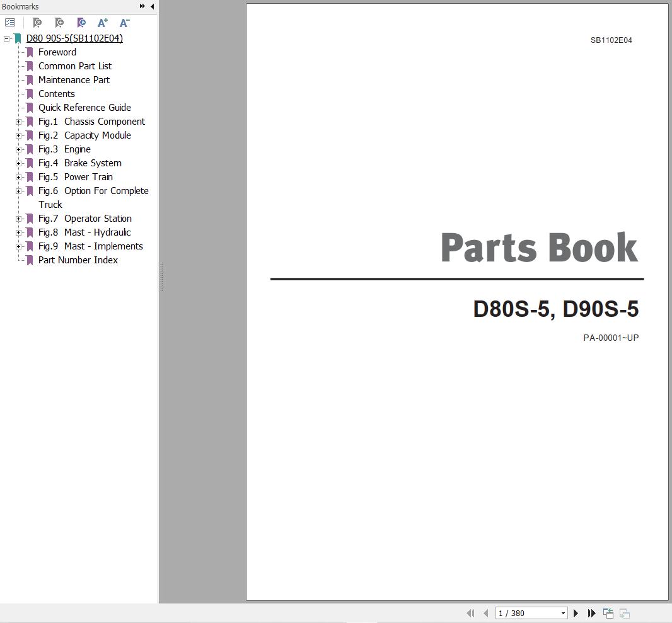The height and width of the screenshot is (623, 672).
Task: Click the Part Number Index ribbon icon
Action: click(x=30, y=260)
